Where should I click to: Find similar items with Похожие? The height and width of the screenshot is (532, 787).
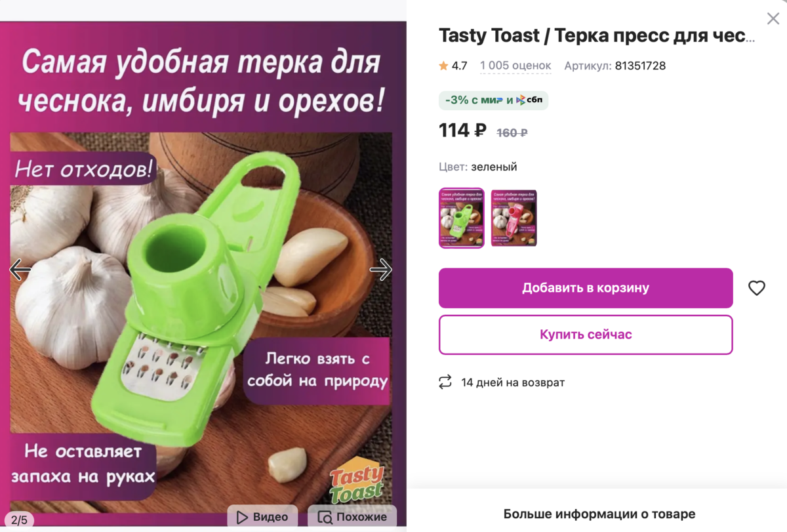(x=352, y=517)
